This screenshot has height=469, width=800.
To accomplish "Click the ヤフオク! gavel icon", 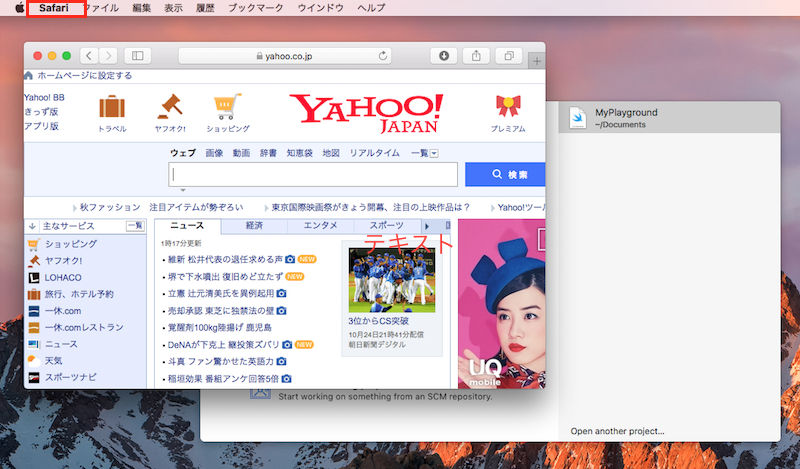I will pyautogui.click(x=169, y=107).
